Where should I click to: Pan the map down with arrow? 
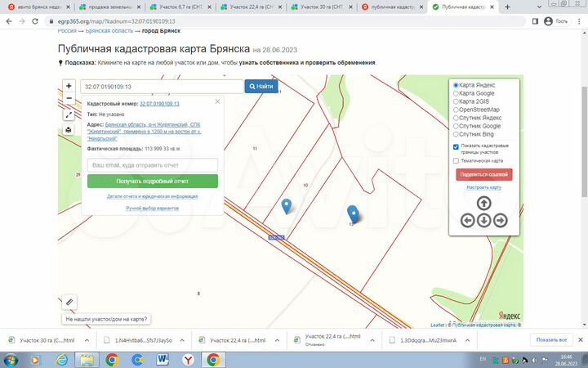point(483,220)
